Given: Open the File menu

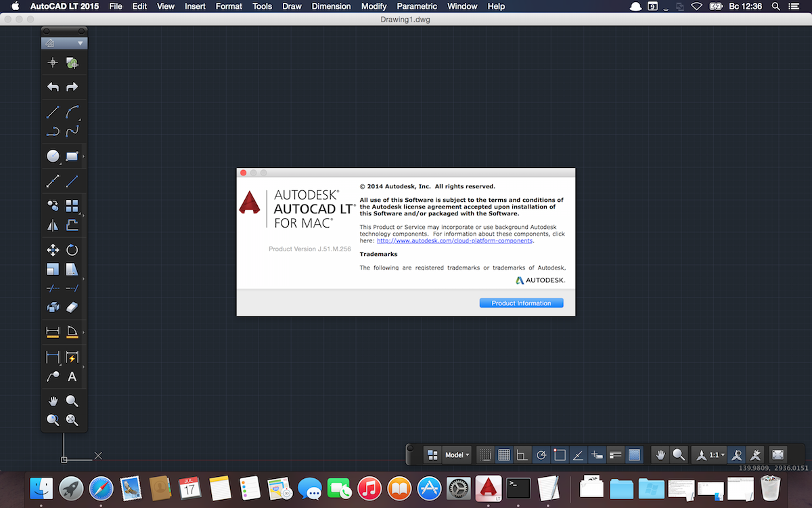Looking at the screenshot, I should pos(116,6).
